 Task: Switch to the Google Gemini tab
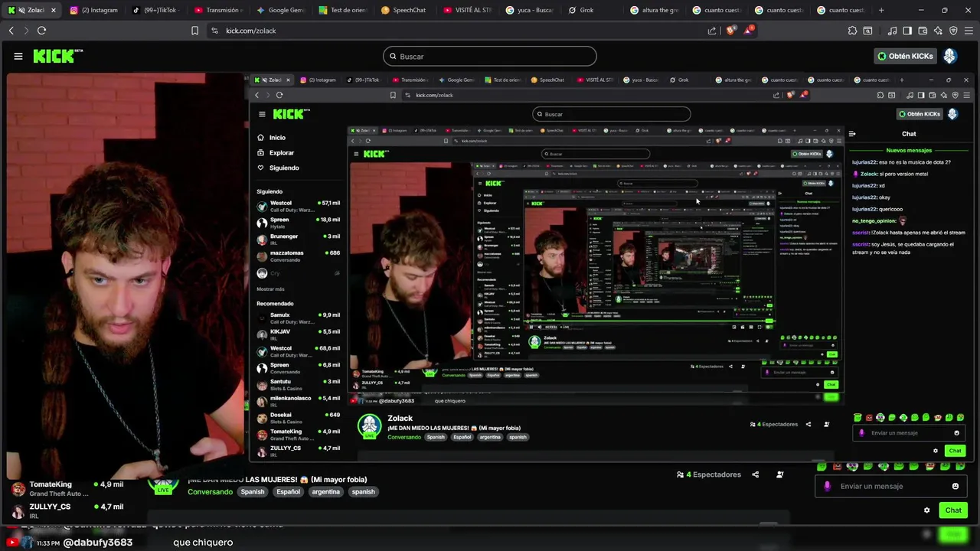[280, 10]
